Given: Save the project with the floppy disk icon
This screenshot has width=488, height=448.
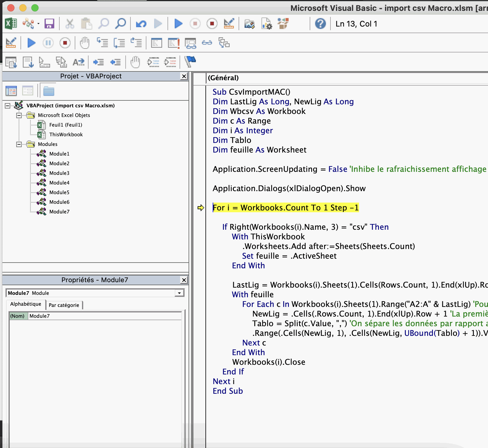Looking at the screenshot, I should pos(49,24).
